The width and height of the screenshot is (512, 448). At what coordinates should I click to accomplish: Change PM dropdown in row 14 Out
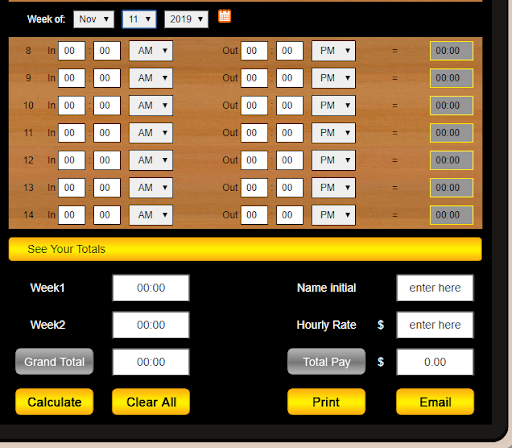(333, 215)
